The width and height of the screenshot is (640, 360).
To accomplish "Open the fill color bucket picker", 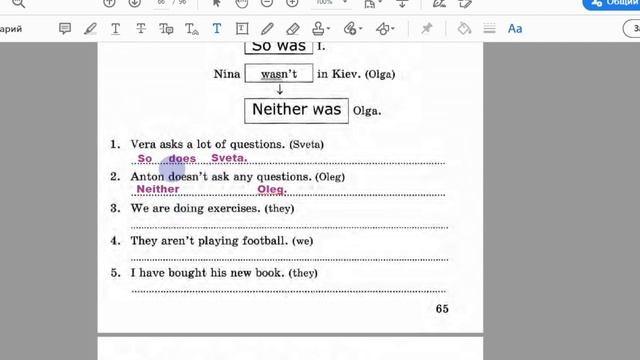I will 464,29.
